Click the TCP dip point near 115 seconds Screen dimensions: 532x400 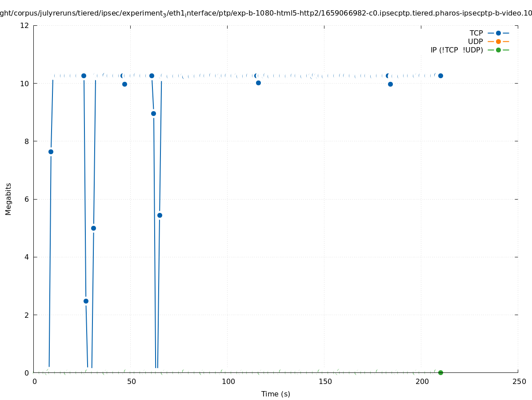[x=258, y=83]
